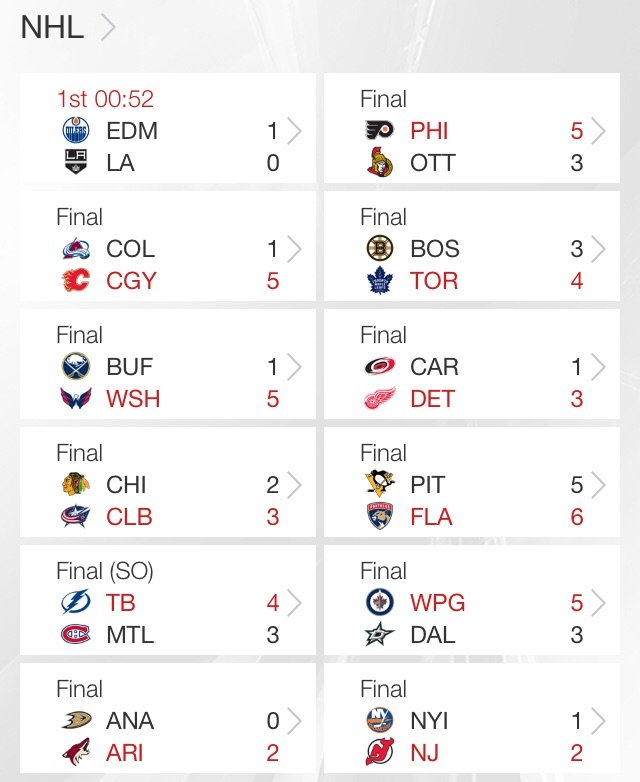Click the Pittsburgh Penguins logo
This screenshot has width=640, height=782.
(x=380, y=484)
